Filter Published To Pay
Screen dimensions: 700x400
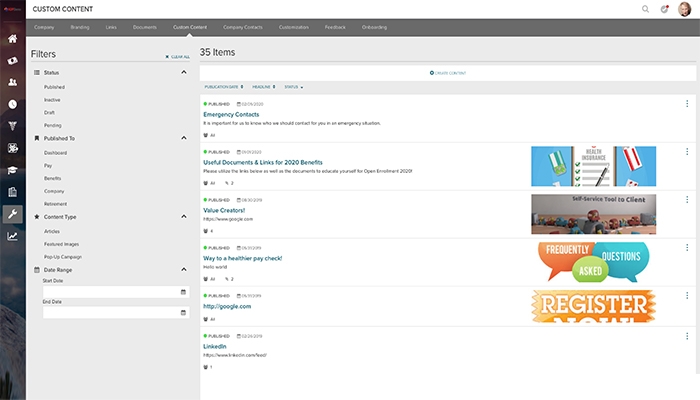click(x=48, y=166)
